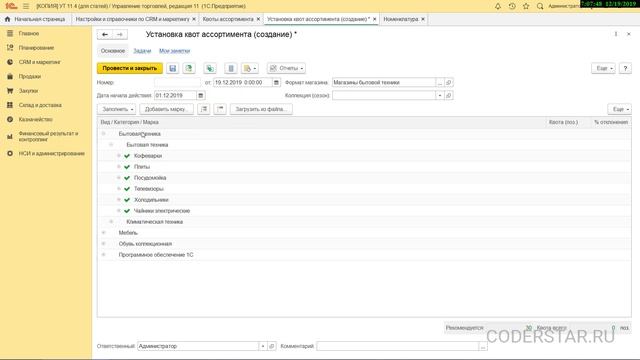
Task: Open the Коллекция (сезон) dropdown arrow
Action: 440,96
